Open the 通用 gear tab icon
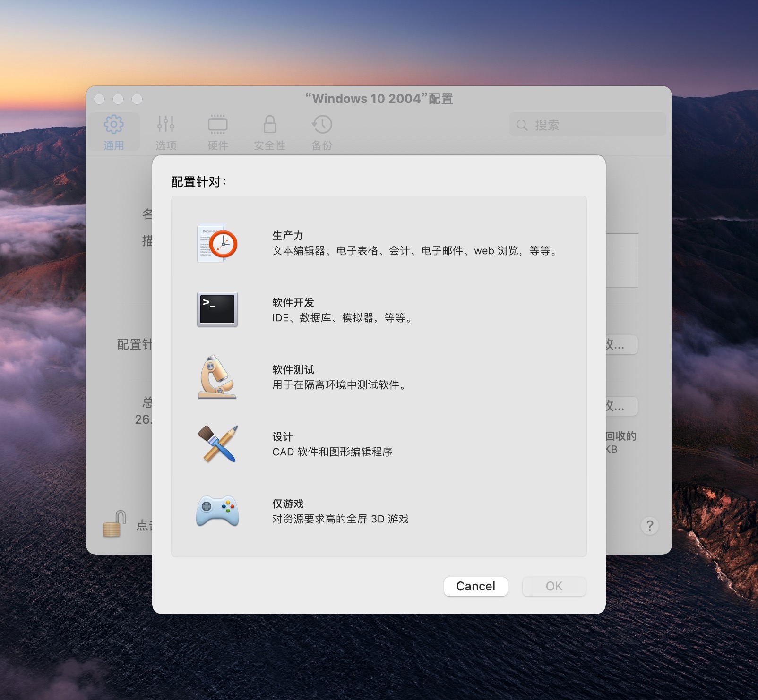 click(x=114, y=125)
